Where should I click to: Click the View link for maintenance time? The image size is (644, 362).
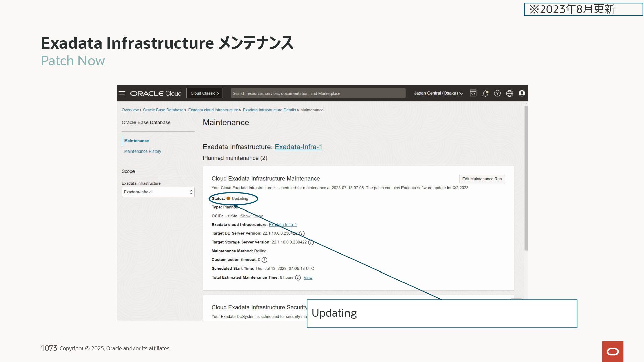pyautogui.click(x=308, y=278)
